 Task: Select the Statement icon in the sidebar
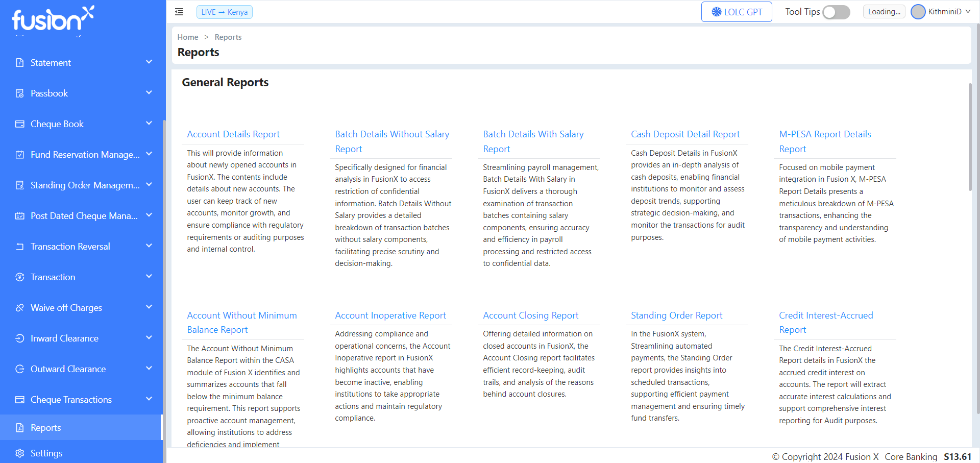pos(19,62)
